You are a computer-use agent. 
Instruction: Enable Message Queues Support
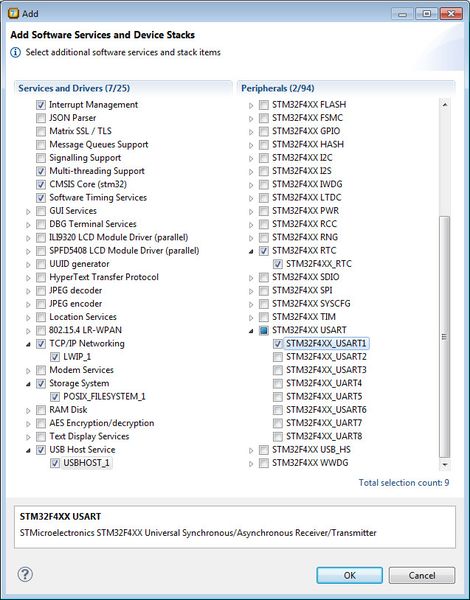pyautogui.click(x=41, y=145)
